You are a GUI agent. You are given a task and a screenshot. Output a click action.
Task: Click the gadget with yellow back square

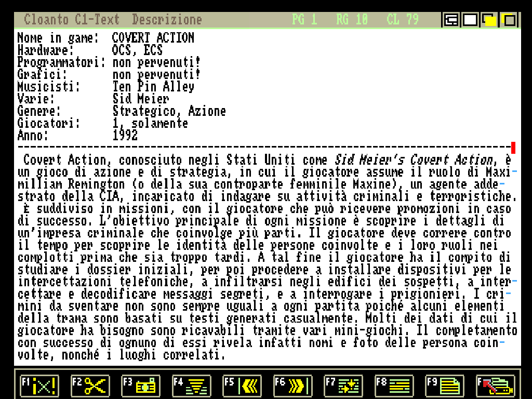coord(509,20)
